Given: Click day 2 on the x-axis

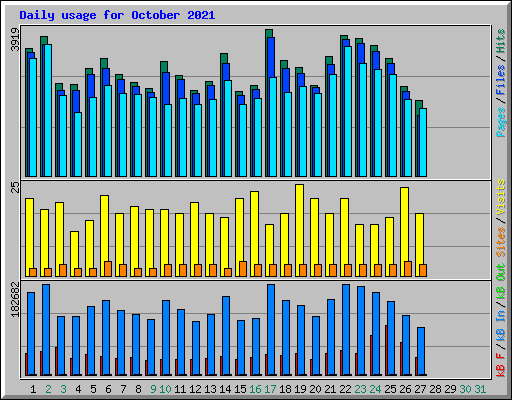Looking at the screenshot, I should [x=48, y=389].
